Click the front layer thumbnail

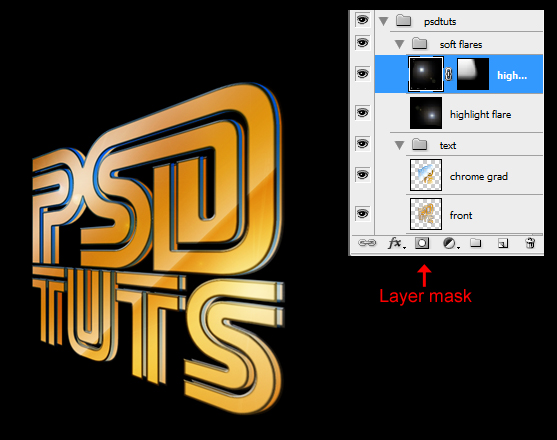426,214
